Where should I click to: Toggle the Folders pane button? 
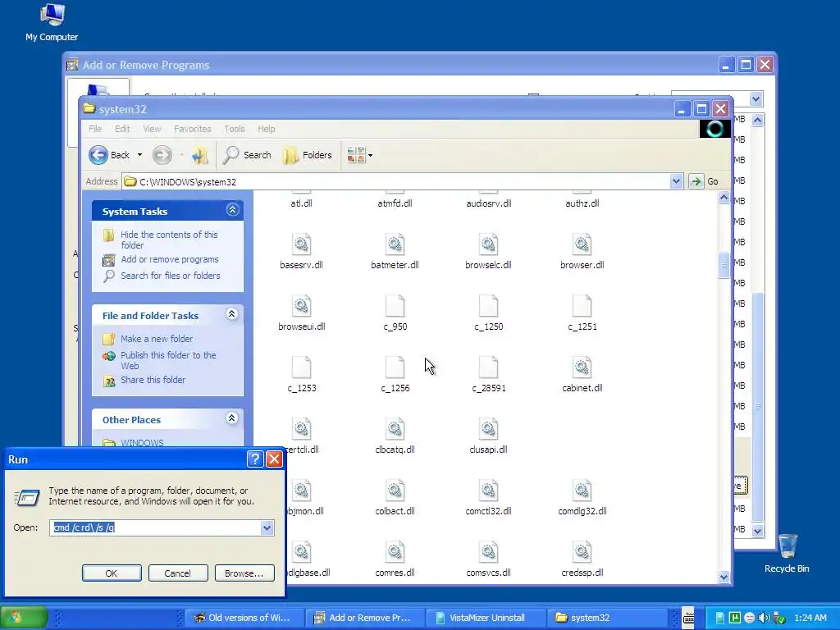pos(308,155)
